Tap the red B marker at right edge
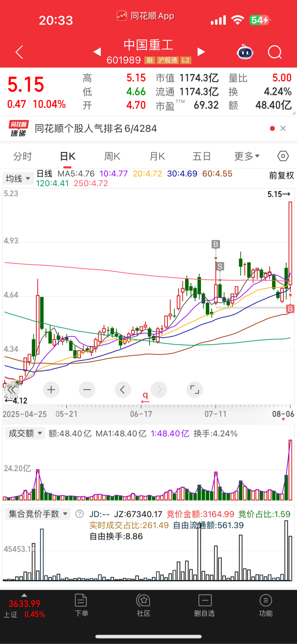Screen dimensions: 297x644 290,309
